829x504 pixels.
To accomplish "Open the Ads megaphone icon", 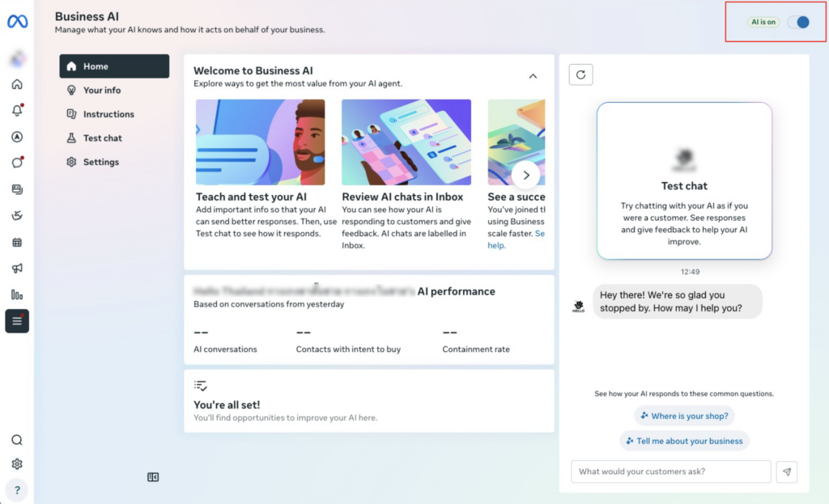I will [x=17, y=268].
